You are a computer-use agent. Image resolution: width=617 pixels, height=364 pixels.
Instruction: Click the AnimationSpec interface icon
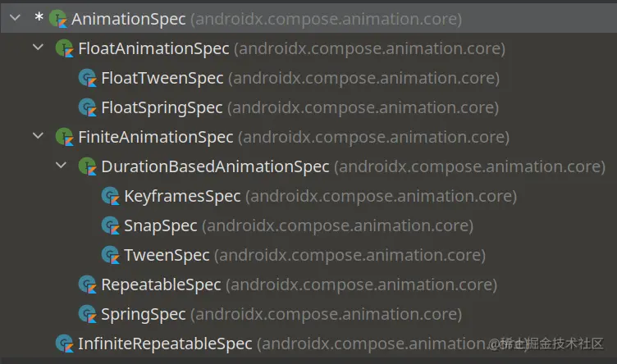tap(58, 18)
